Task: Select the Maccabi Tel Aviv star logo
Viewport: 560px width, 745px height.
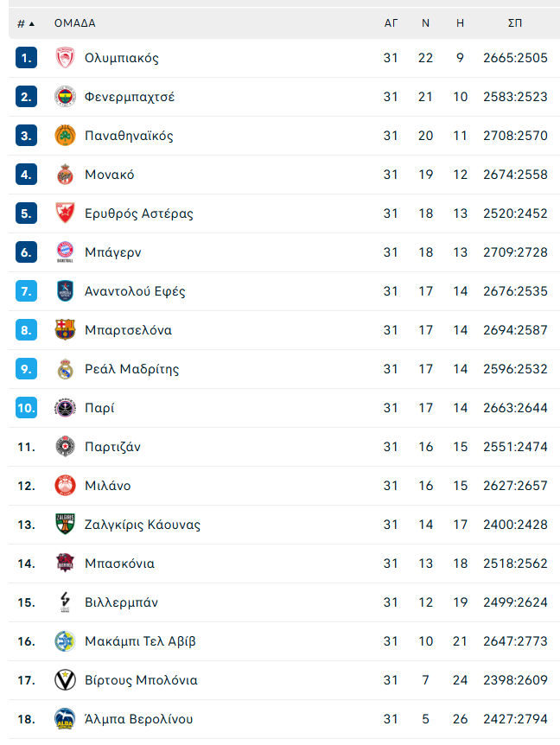Action: (x=65, y=641)
